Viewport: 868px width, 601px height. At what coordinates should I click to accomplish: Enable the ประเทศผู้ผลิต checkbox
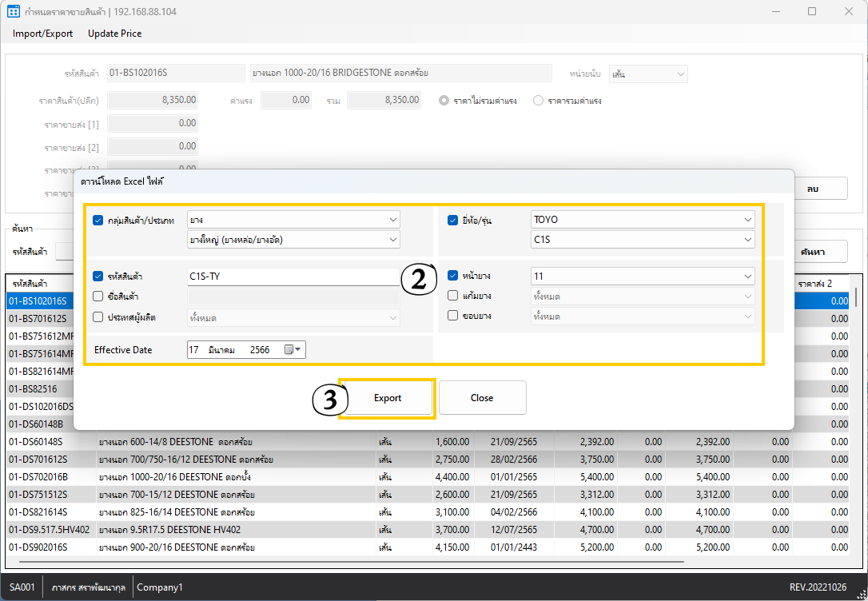(x=98, y=316)
